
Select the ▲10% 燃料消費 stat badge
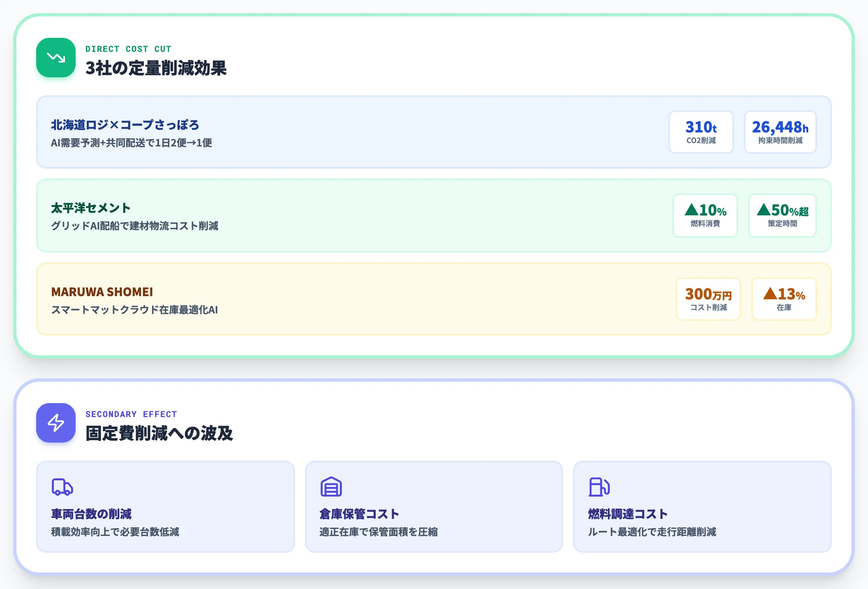(705, 216)
